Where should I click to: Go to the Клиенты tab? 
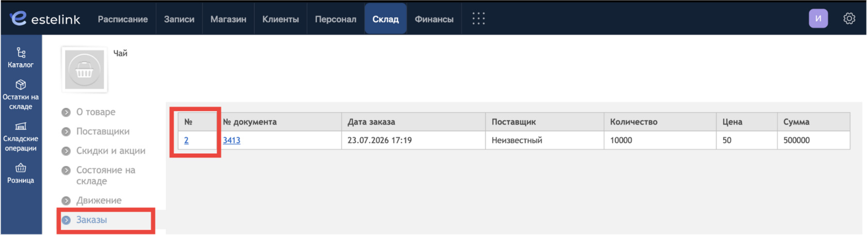coord(281,19)
